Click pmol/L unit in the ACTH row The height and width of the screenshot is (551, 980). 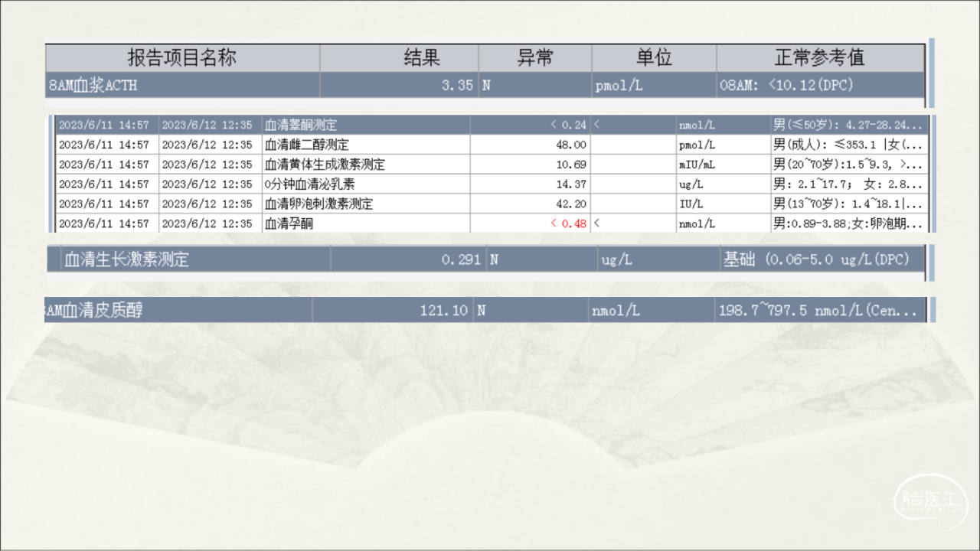(x=619, y=86)
